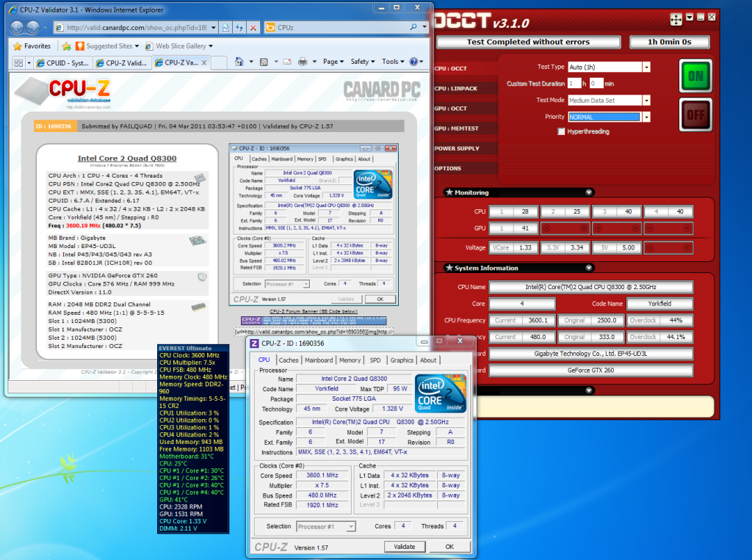This screenshot has width=752, height=560.
Task: Click the Print icon in IE
Action: click(x=303, y=62)
